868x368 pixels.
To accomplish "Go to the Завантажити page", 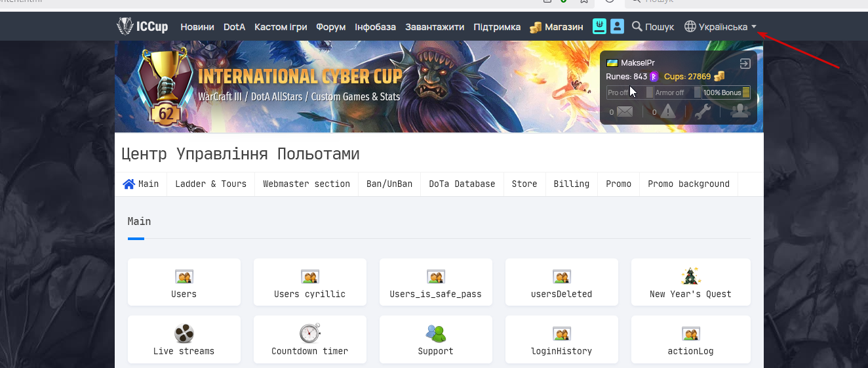I will (x=435, y=27).
